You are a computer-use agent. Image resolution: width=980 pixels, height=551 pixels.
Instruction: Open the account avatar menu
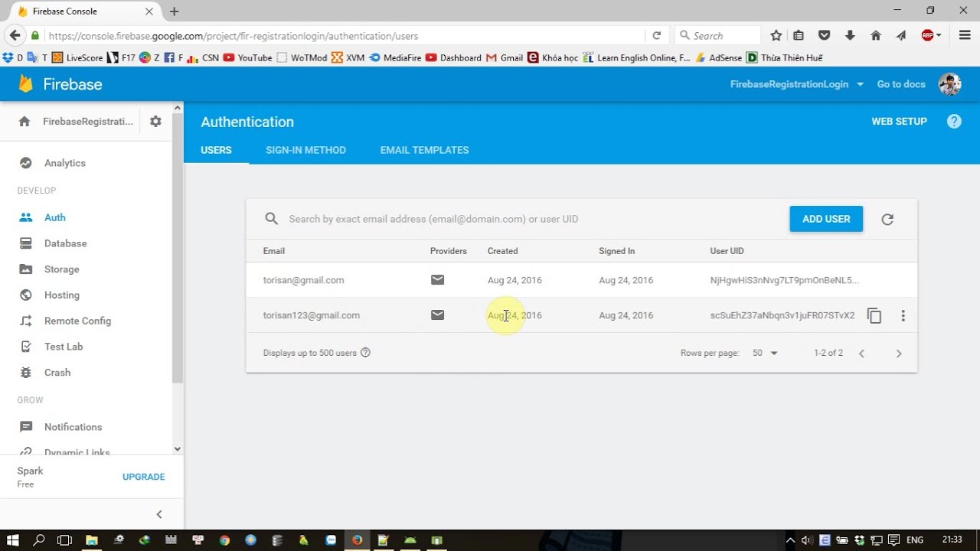tap(949, 84)
